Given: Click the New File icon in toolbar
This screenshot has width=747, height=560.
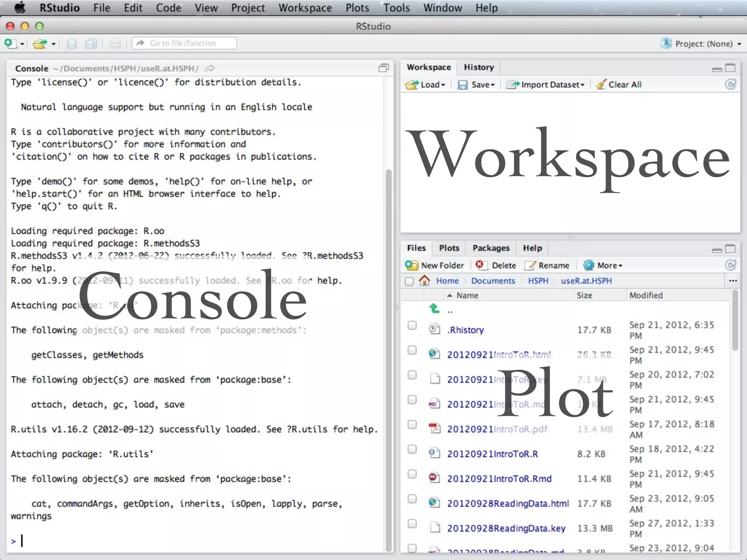Looking at the screenshot, I should point(10,43).
